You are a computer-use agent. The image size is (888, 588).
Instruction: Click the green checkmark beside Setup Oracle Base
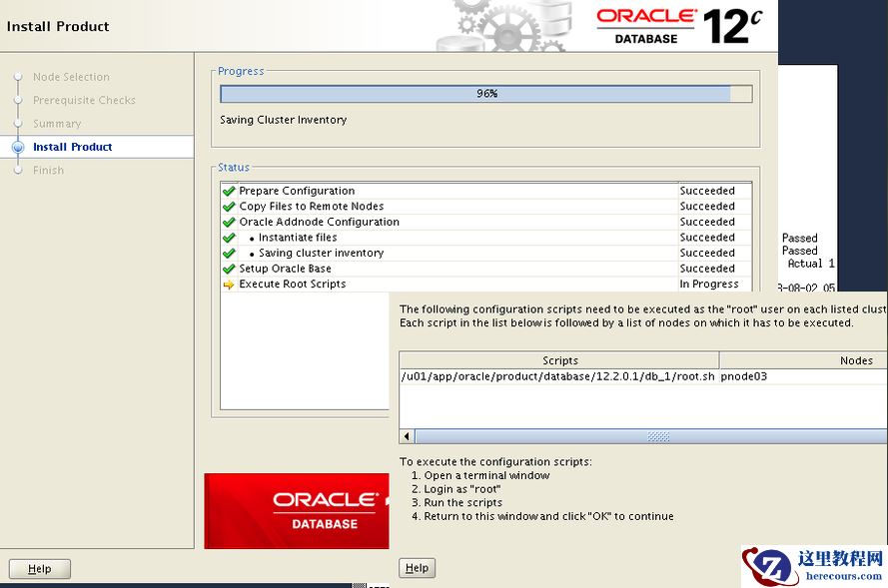pyautogui.click(x=229, y=269)
